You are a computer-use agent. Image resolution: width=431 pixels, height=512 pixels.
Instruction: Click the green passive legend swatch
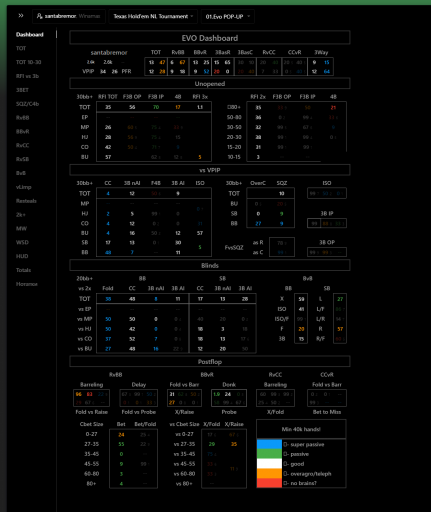269,454
